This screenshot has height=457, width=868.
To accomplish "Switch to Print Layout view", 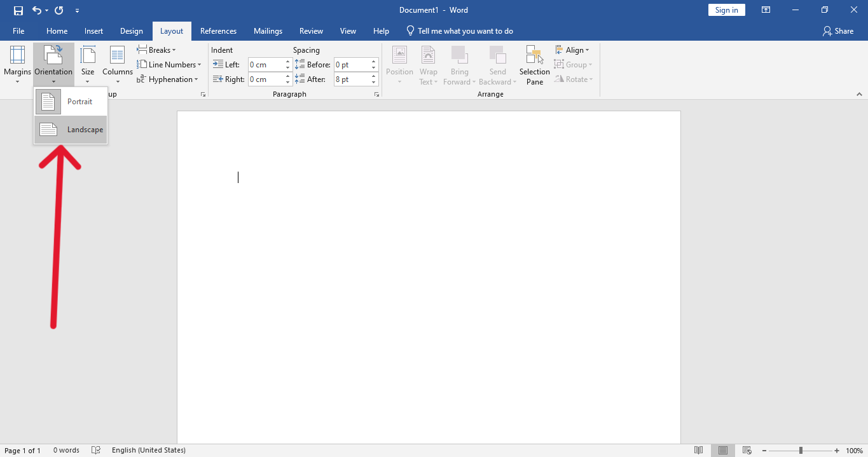I will (x=723, y=450).
